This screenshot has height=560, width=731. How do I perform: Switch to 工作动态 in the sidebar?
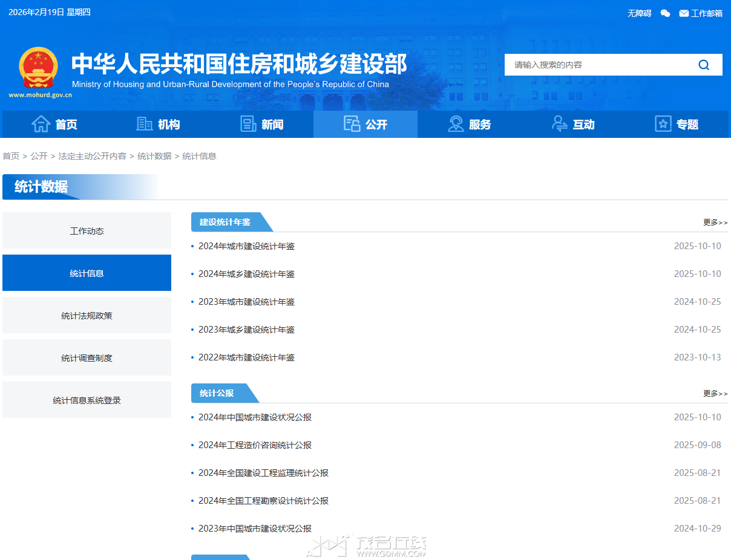pos(87,230)
